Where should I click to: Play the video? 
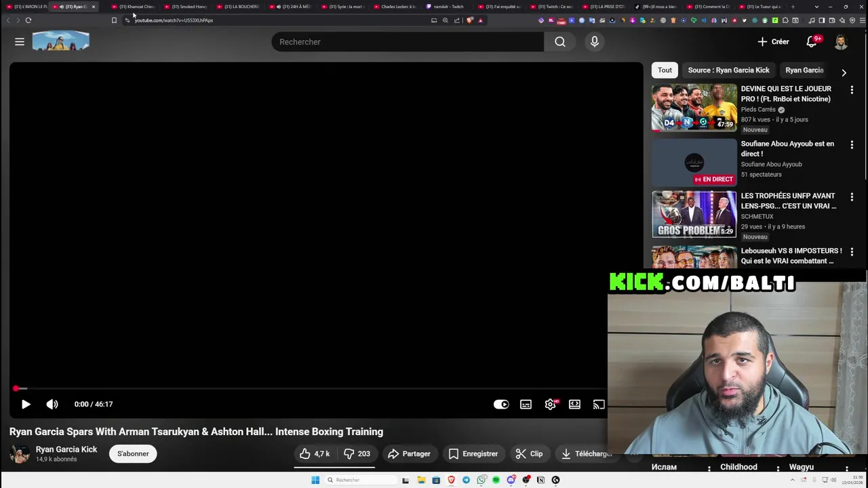(26, 404)
